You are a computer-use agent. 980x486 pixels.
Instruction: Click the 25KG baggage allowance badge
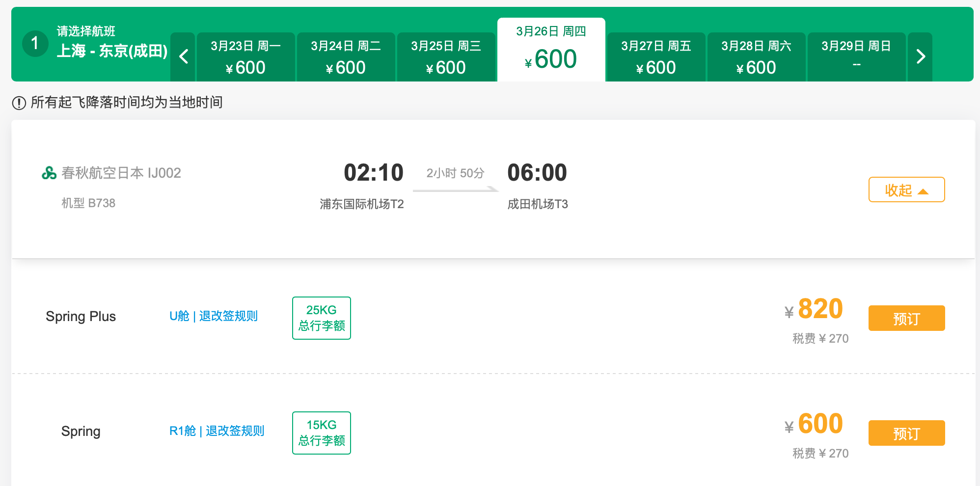(322, 318)
